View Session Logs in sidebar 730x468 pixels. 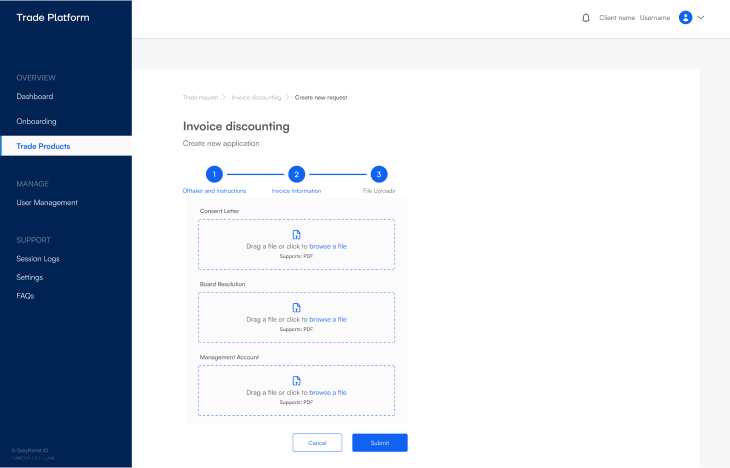click(x=38, y=259)
